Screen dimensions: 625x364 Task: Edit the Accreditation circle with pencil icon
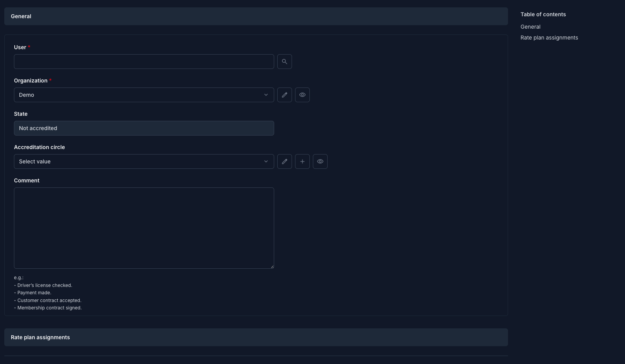[x=284, y=161]
